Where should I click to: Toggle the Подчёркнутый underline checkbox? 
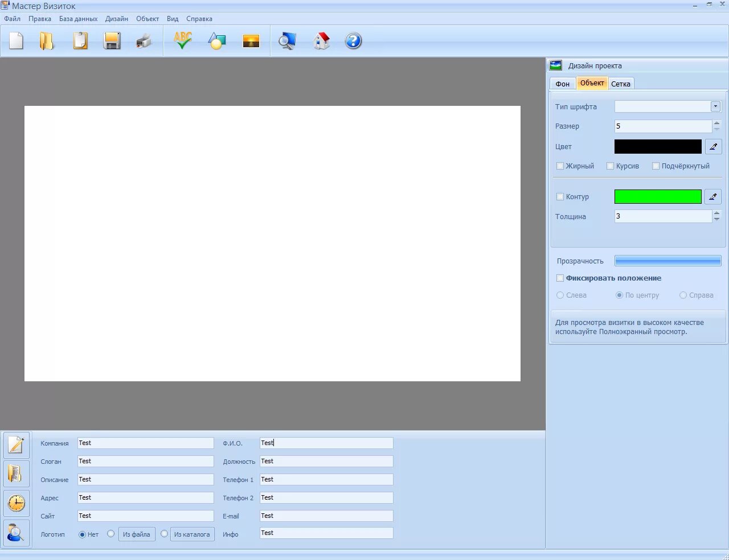pyautogui.click(x=656, y=166)
